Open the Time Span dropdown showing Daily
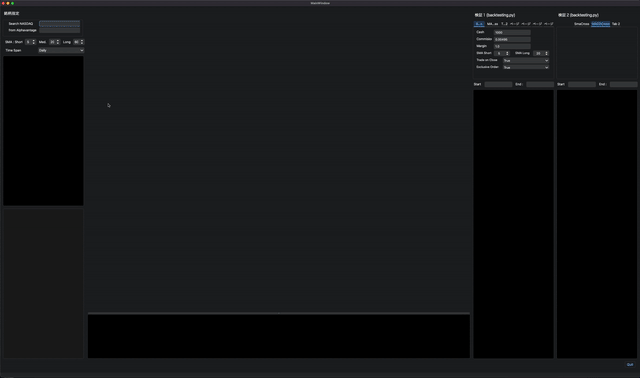 click(61, 50)
